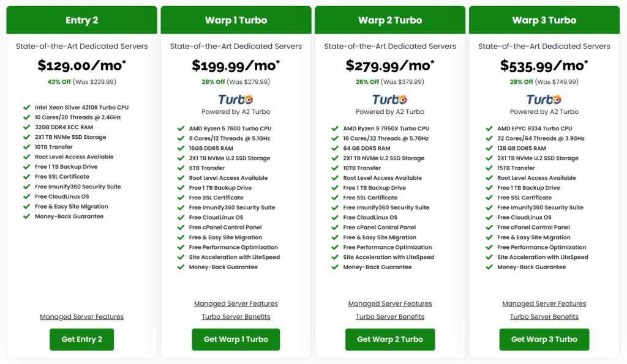Click the Turbo logo under Warp 1 Turbo

pos(236,100)
